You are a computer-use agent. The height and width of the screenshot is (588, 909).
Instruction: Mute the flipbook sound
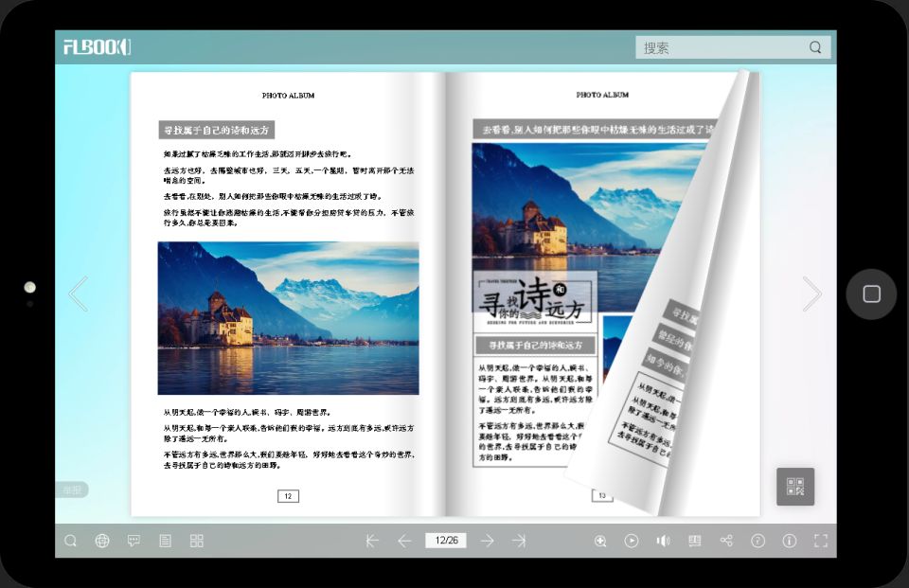pyautogui.click(x=663, y=541)
